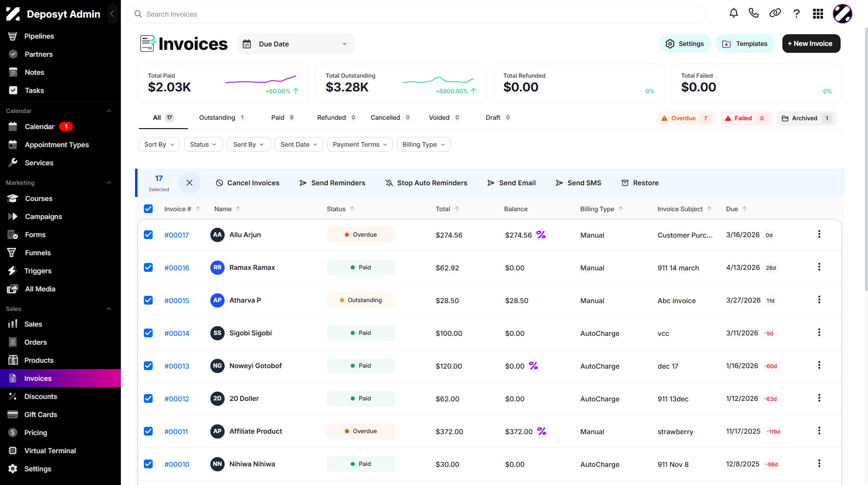This screenshot has width=868, height=485.
Task: Open the help question mark icon
Action: point(797,13)
